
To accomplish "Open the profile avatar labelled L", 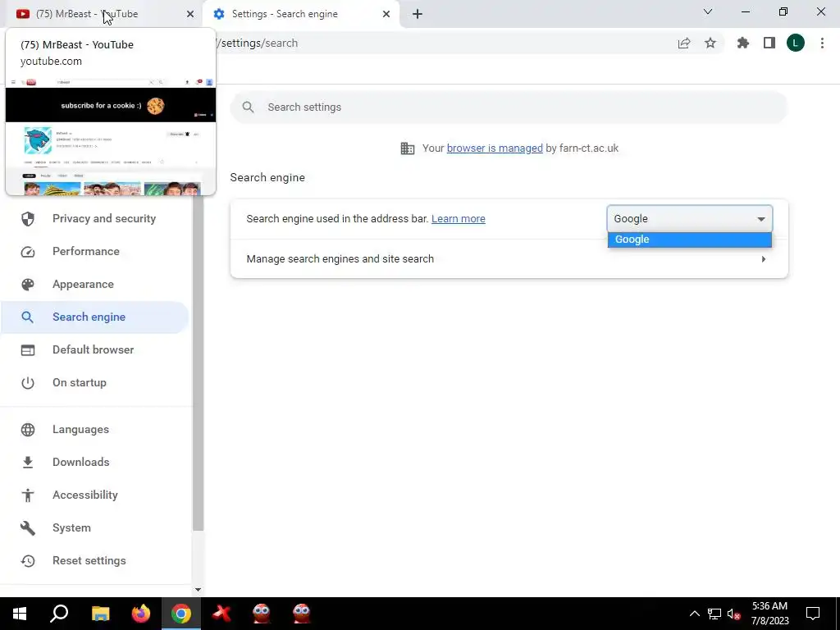I will (796, 43).
